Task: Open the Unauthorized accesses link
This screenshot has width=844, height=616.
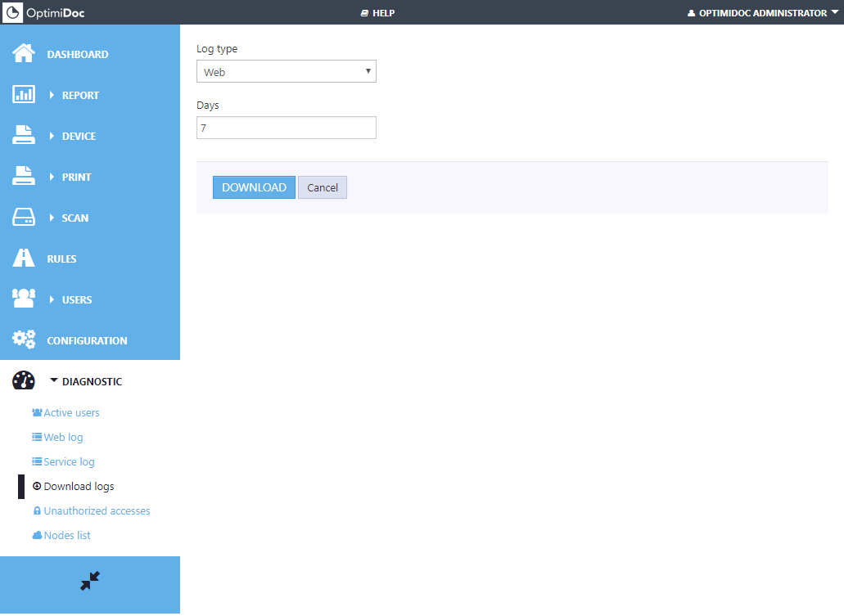Action: coord(97,511)
